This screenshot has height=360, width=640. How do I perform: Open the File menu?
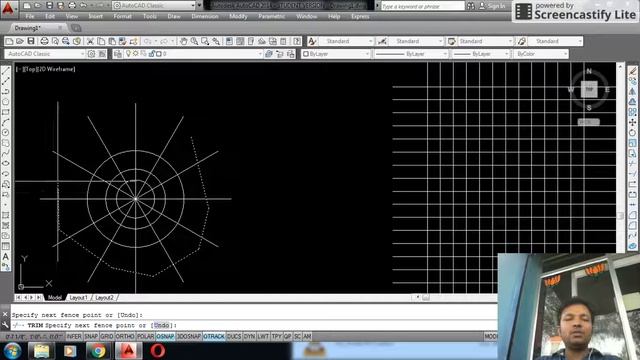pos(30,16)
